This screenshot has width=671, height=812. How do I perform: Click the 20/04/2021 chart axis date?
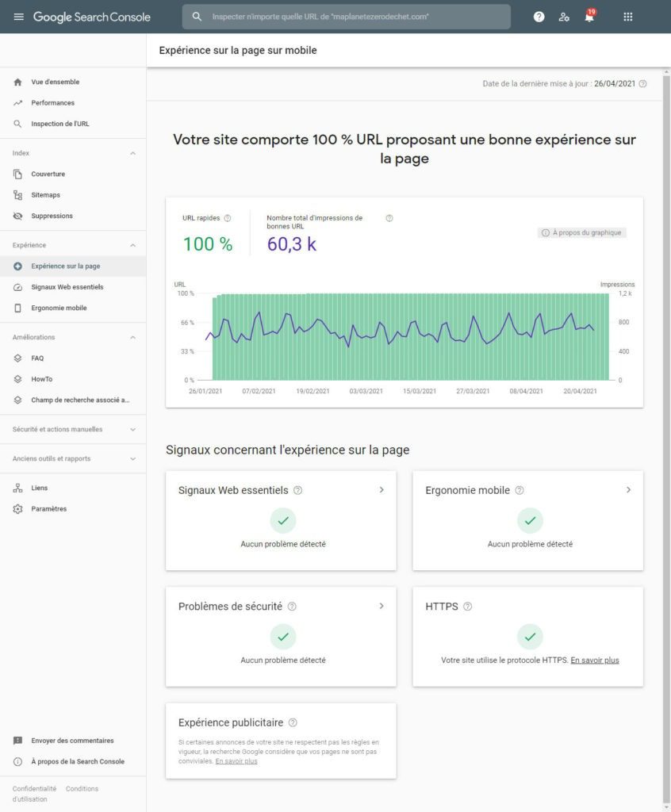click(580, 392)
